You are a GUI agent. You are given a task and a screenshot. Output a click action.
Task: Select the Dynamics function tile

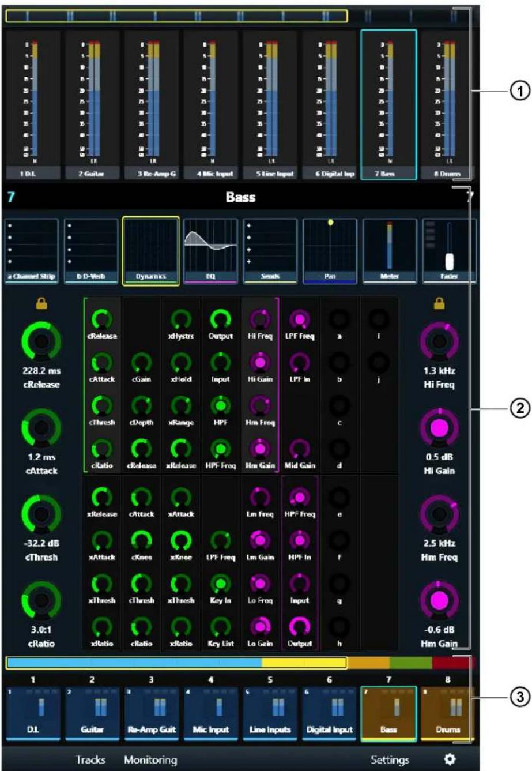coord(151,251)
